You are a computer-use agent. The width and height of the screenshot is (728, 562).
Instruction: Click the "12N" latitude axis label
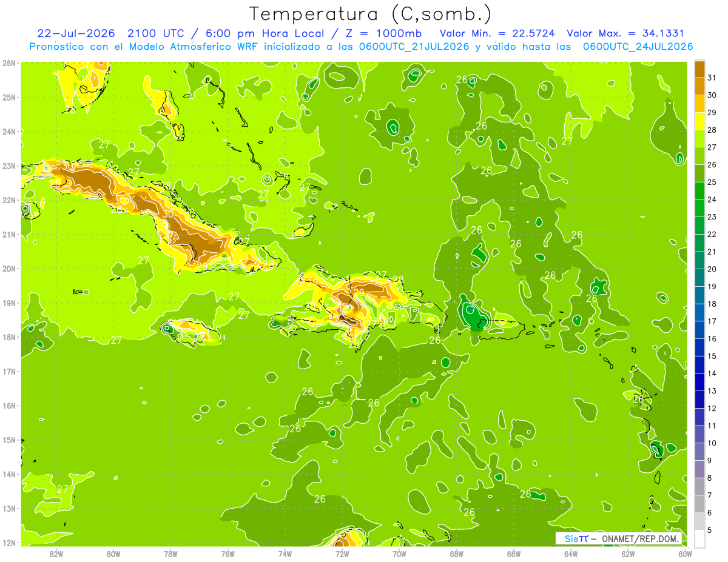[x=9, y=543]
